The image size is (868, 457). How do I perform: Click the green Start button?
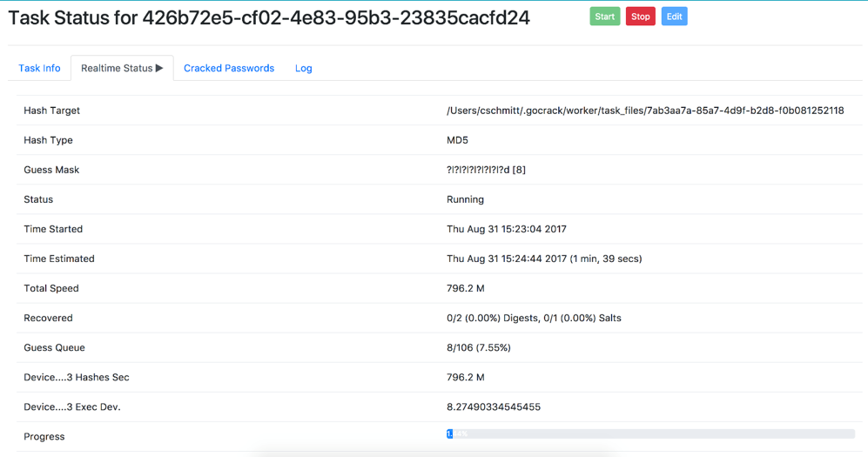click(604, 17)
